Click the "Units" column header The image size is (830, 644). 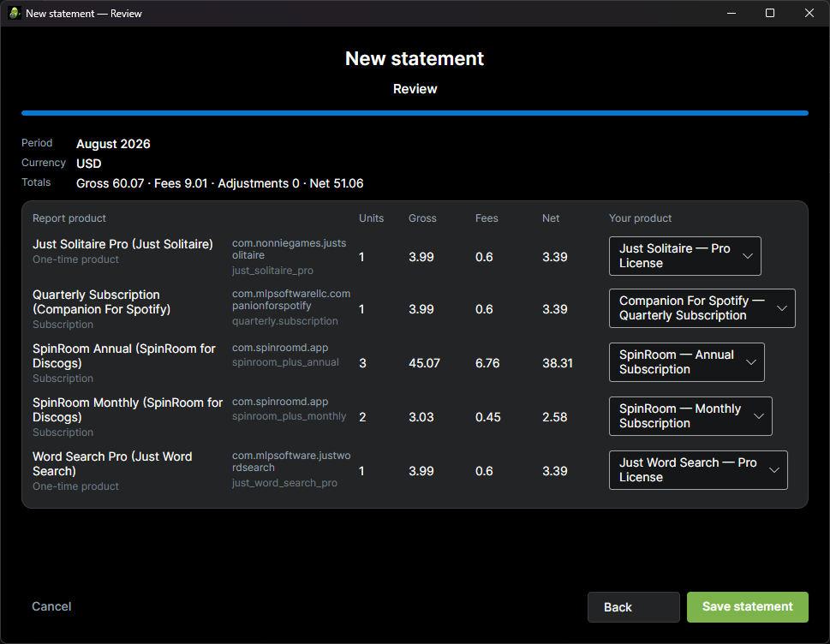(x=371, y=218)
